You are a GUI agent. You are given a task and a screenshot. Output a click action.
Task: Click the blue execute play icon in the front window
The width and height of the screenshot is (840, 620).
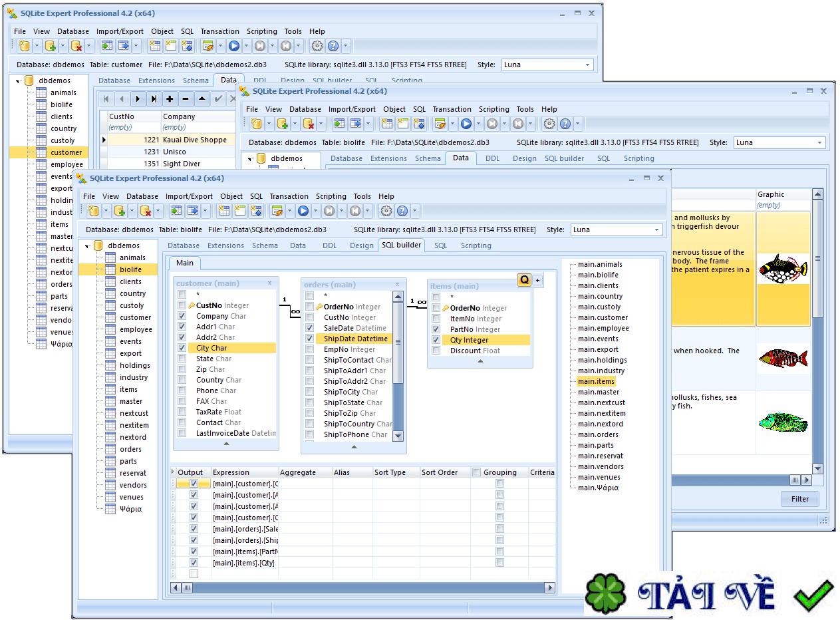(303, 211)
